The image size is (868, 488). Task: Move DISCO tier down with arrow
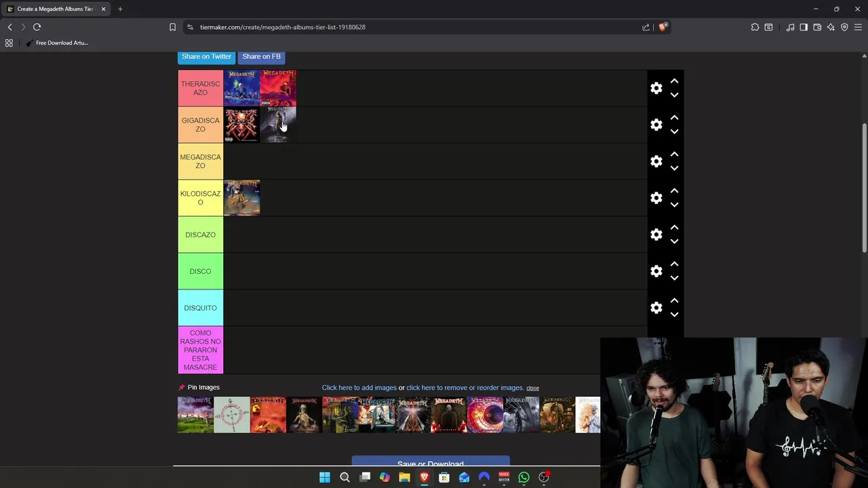tap(674, 278)
